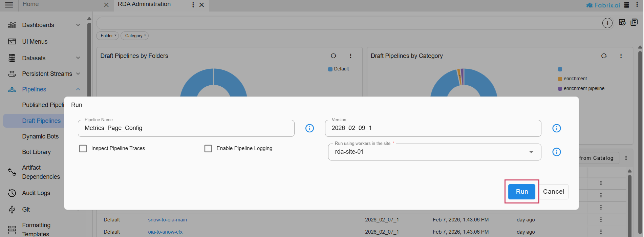644x237 pixels.
Task: Open the hamburger menu at top left
Action: [x=9, y=5]
